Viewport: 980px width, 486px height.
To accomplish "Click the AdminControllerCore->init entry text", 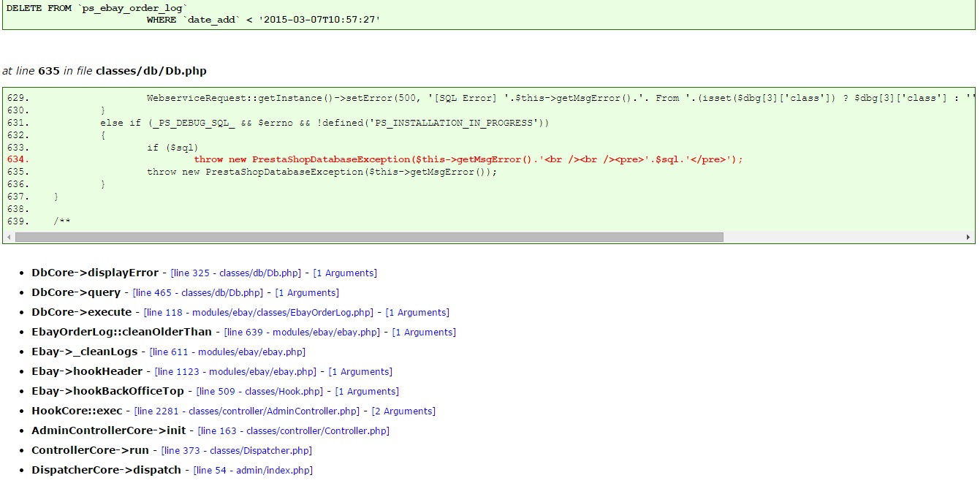I will (x=109, y=430).
